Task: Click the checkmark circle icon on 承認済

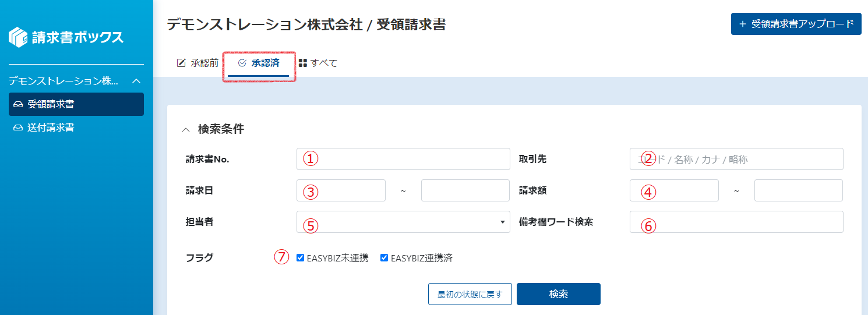Action: point(242,63)
